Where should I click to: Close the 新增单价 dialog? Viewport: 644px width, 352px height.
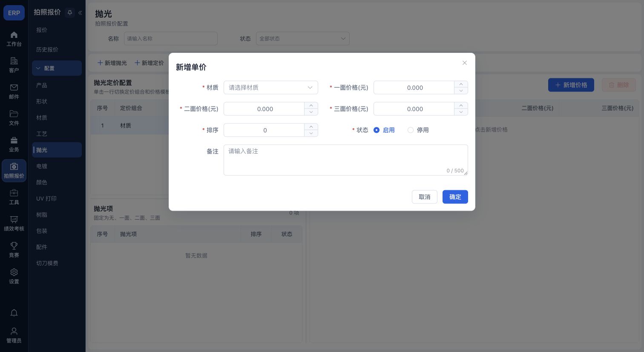point(465,63)
